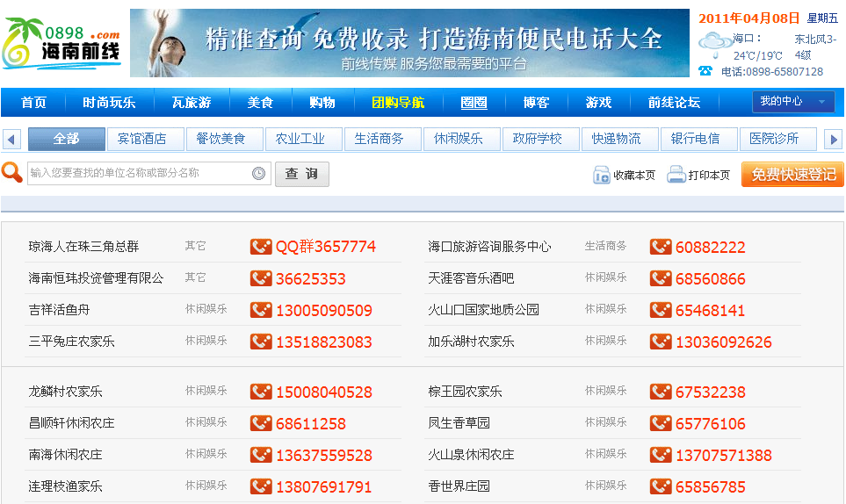Screen dimensions: 846x504
Task: Click the 生活商务 tag beside 海口旅游咨询服务中心
Action: [605, 247]
